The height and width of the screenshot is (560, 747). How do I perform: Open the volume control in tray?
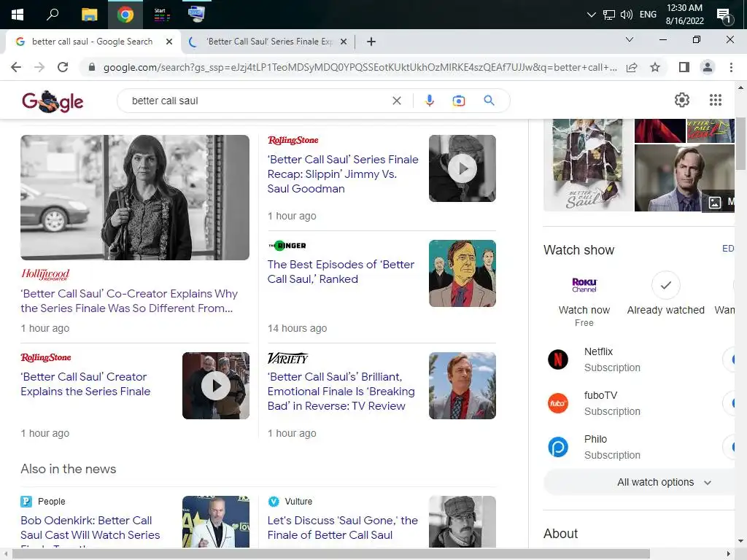click(x=627, y=15)
